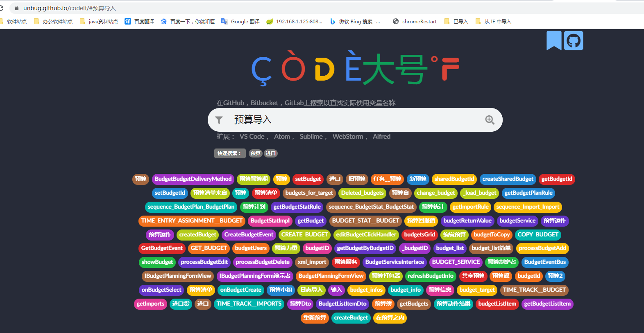Select the budgets_for_target tag
Viewport: 644px width, 333px height.
309,193
